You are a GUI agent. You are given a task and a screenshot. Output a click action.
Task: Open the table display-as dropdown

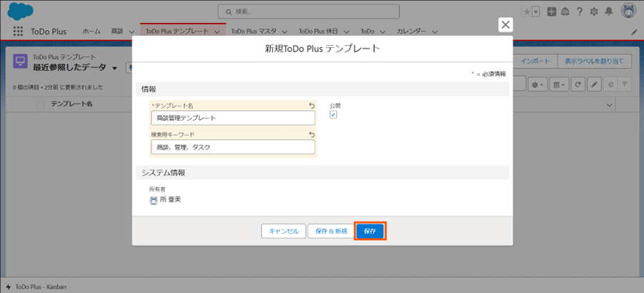click(559, 84)
